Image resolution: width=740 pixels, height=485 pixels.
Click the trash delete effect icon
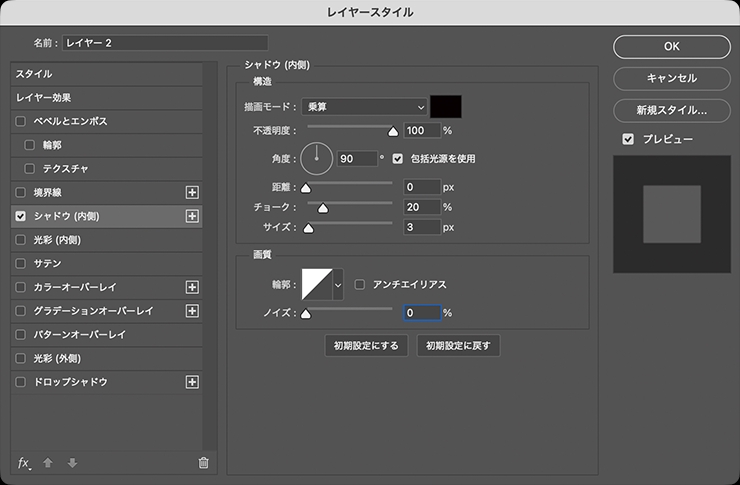[x=204, y=462]
